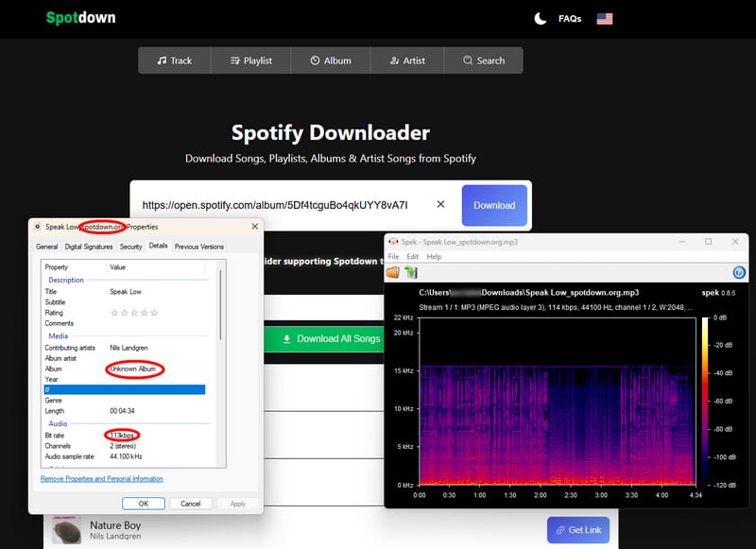Clear the URL with the X icon
Viewport: 756px width, 549px height.
tap(440, 204)
